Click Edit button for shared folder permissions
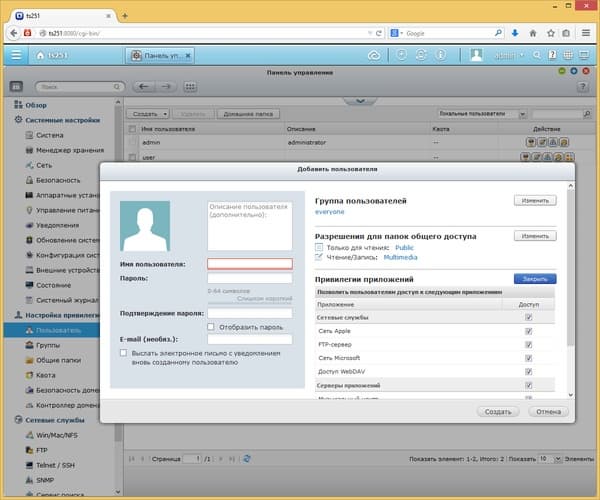Screen dimensions: 600x500 pos(535,236)
